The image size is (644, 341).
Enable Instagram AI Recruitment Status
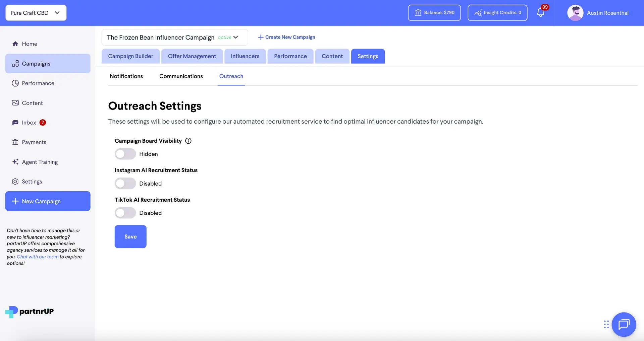point(125,184)
